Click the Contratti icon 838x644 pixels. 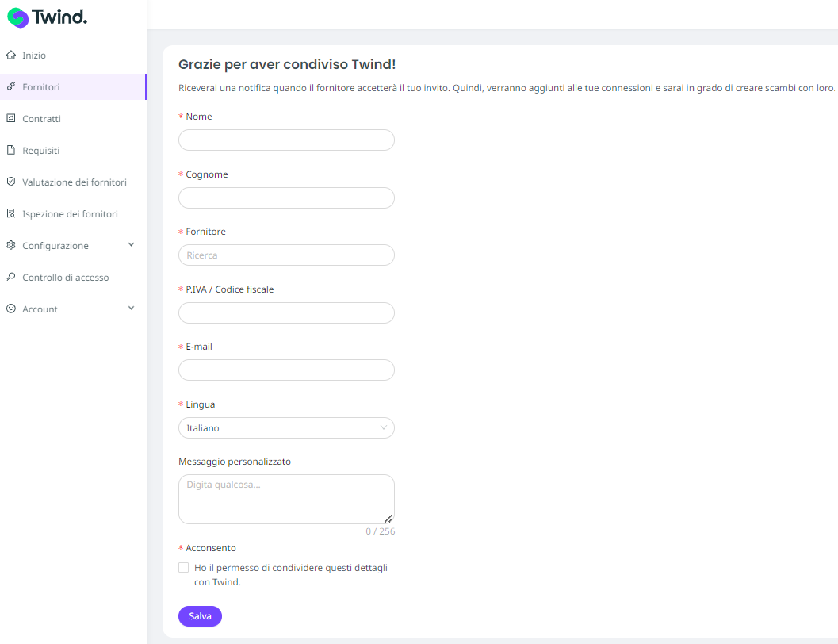[x=10, y=118]
